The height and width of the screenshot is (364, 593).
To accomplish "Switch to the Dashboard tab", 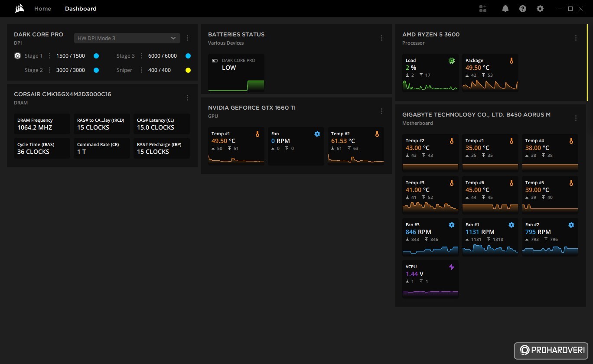I will pos(81,9).
